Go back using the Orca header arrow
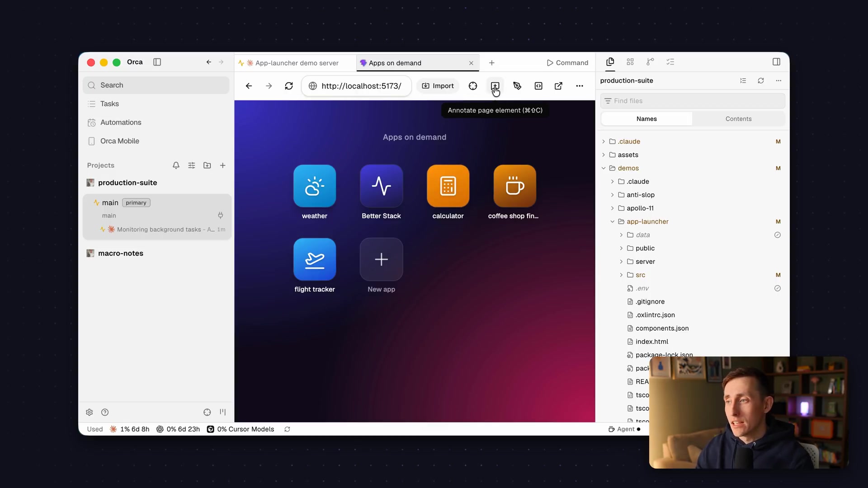 coord(208,62)
